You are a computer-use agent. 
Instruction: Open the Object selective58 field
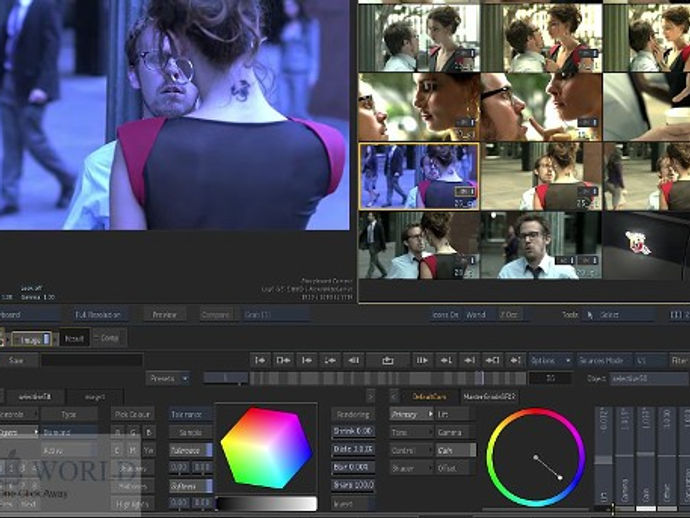pos(649,378)
